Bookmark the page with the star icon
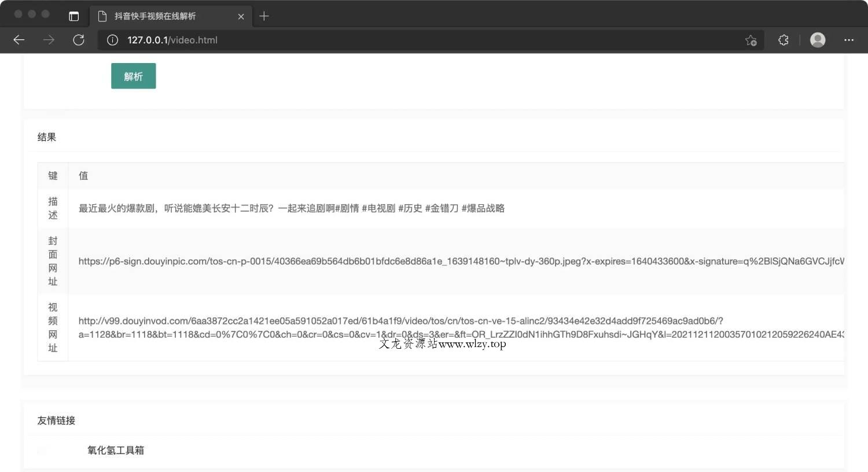The height and width of the screenshot is (472, 868). [751, 40]
